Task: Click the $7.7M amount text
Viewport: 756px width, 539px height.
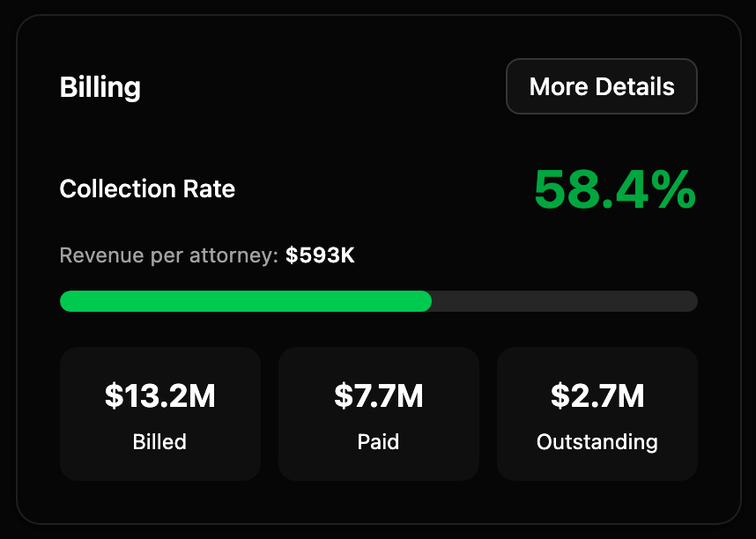Action: click(x=378, y=396)
